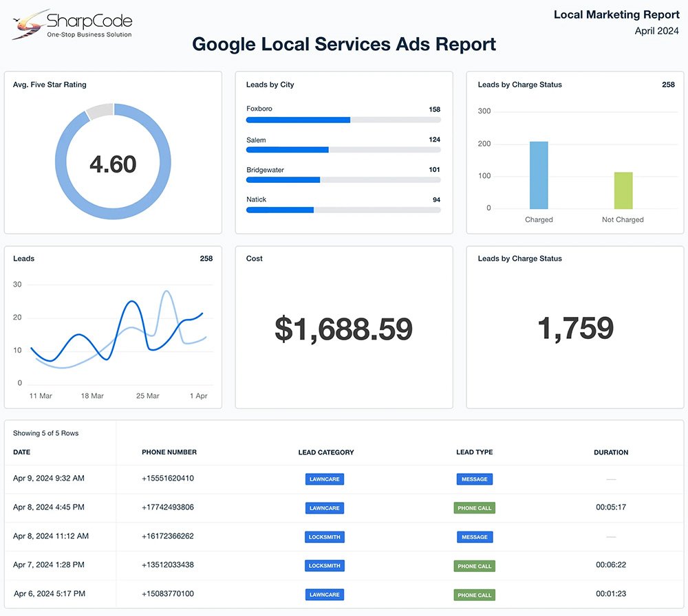Sort by the DATE column header

(x=22, y=452)
